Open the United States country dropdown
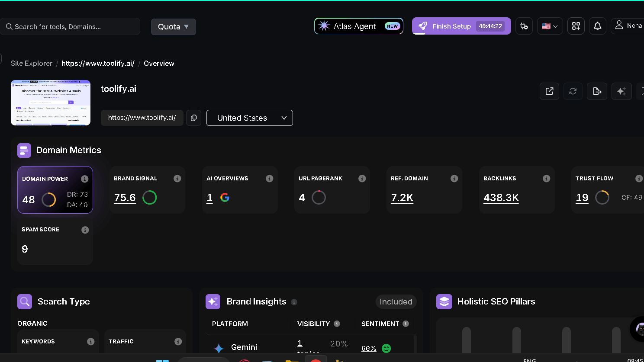Viewport: 644px width, 362px height. coord(250,118)
